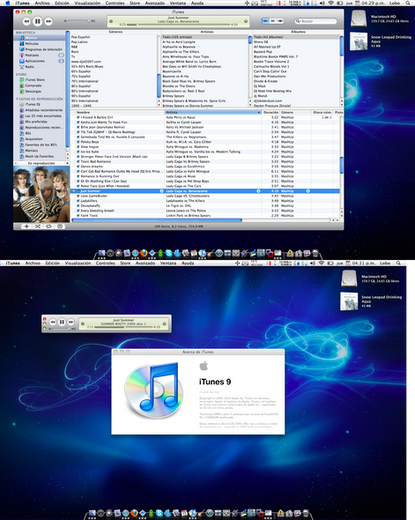Select Pop Latino in the Géneros list
Screen dimensions: 415x520
point(80,42)
